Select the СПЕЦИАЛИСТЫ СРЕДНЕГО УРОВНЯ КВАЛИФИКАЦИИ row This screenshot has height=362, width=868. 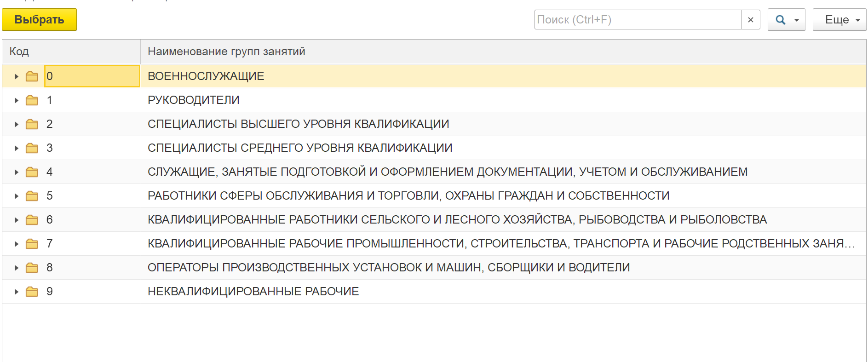tap(300, 148)
